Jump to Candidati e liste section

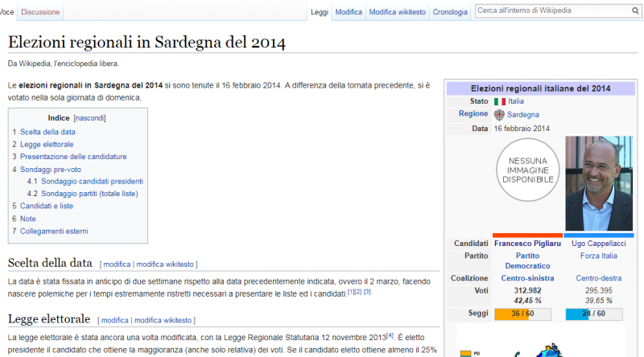(x=47, y=206)
